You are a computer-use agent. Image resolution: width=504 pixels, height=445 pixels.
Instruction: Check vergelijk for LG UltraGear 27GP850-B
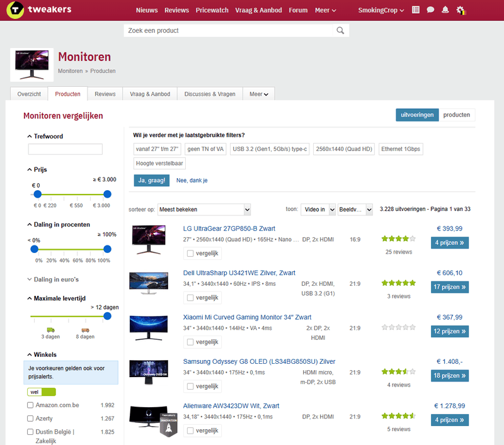tap(190, 253)
